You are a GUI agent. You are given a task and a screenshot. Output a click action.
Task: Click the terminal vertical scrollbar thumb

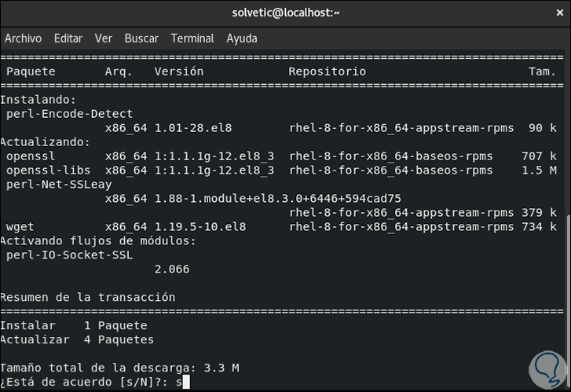(567, 300)
